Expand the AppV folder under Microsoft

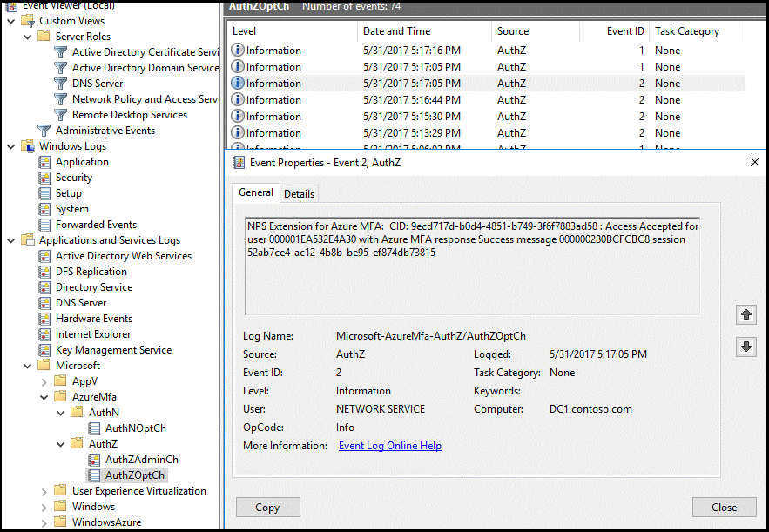tap(44, 381)
